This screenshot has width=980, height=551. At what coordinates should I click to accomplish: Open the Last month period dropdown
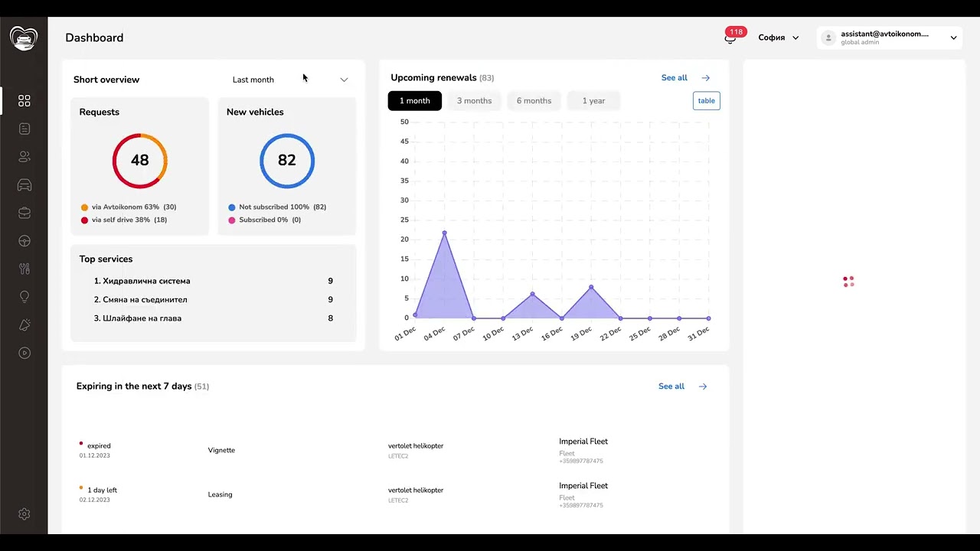[x=290, y=80]
